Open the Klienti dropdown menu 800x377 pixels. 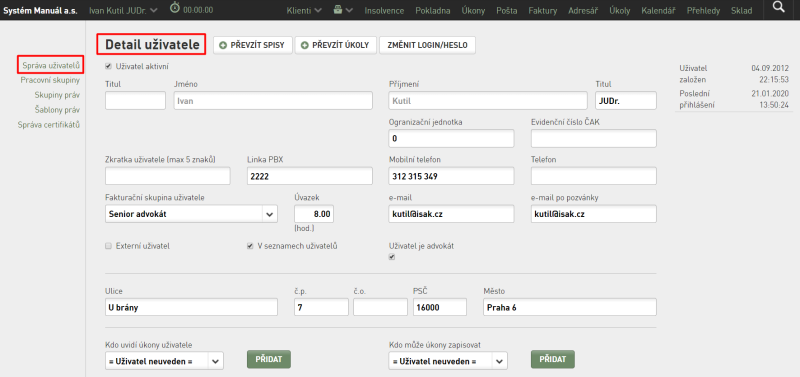pyautogui.click(x=304, y=10)
